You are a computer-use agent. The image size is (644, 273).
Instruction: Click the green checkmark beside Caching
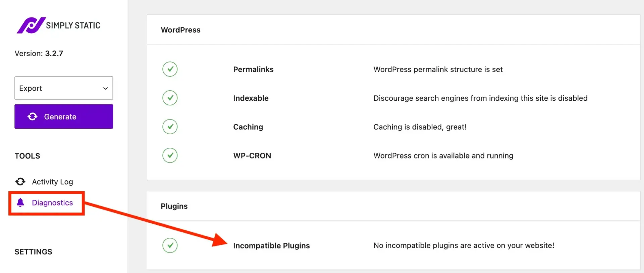coord(170,127)
